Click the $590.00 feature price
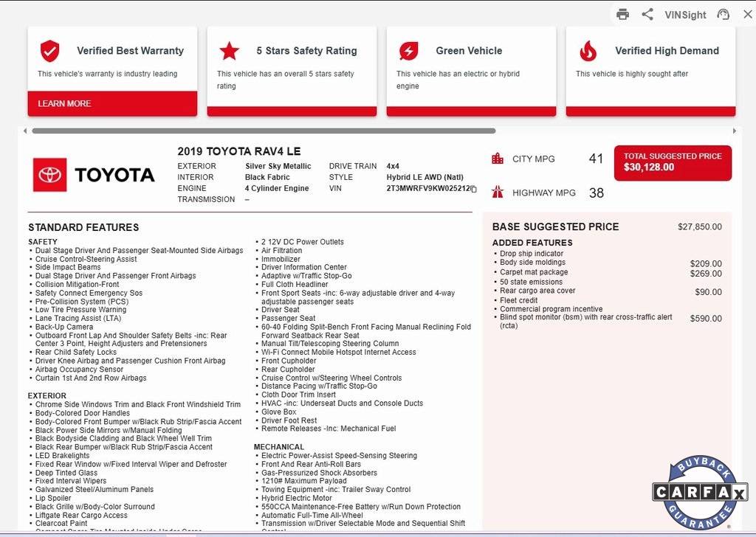This screenshot has width=756, height=537. coord(706,319)
